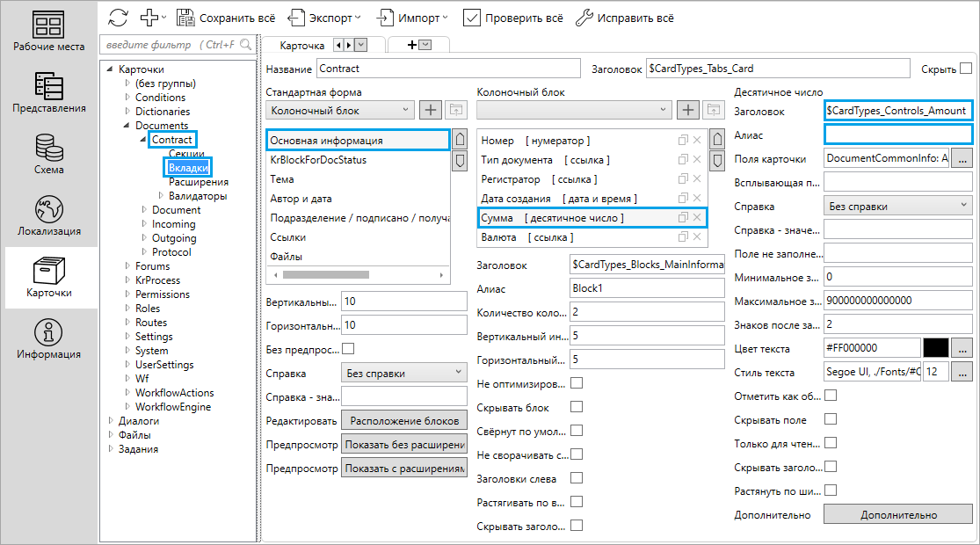
Task: Click the Расположение блоков button
Action: click(403, 420)
